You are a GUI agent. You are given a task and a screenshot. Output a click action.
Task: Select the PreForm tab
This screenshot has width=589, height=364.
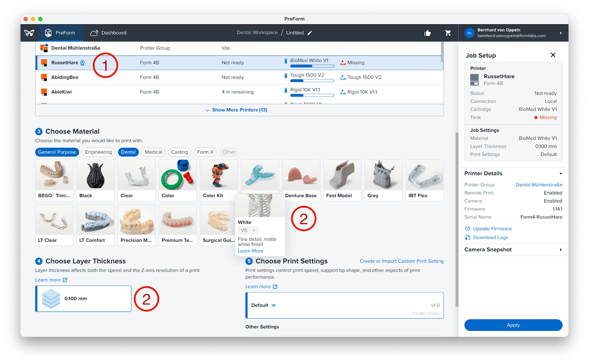click(x=60, y=33)
